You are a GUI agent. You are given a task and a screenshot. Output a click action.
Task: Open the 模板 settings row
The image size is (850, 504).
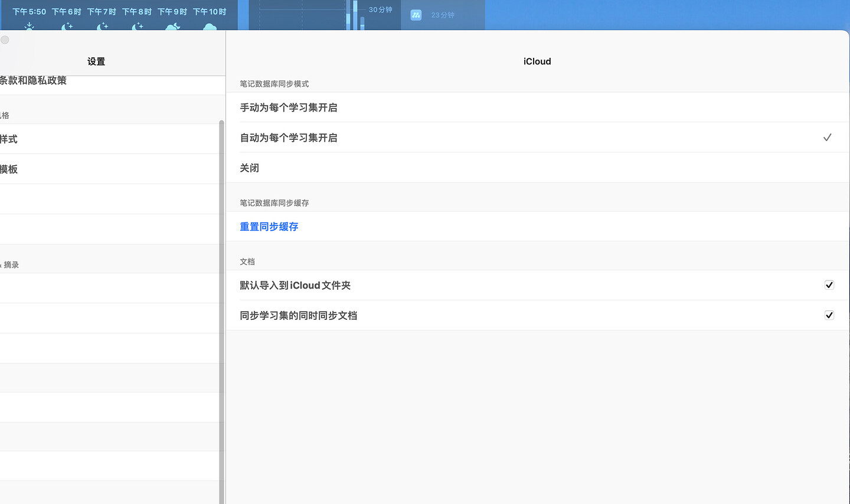tap(109, 169)
